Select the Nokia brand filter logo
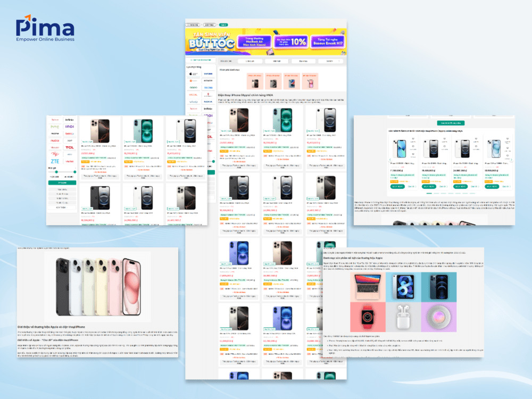 207,102
